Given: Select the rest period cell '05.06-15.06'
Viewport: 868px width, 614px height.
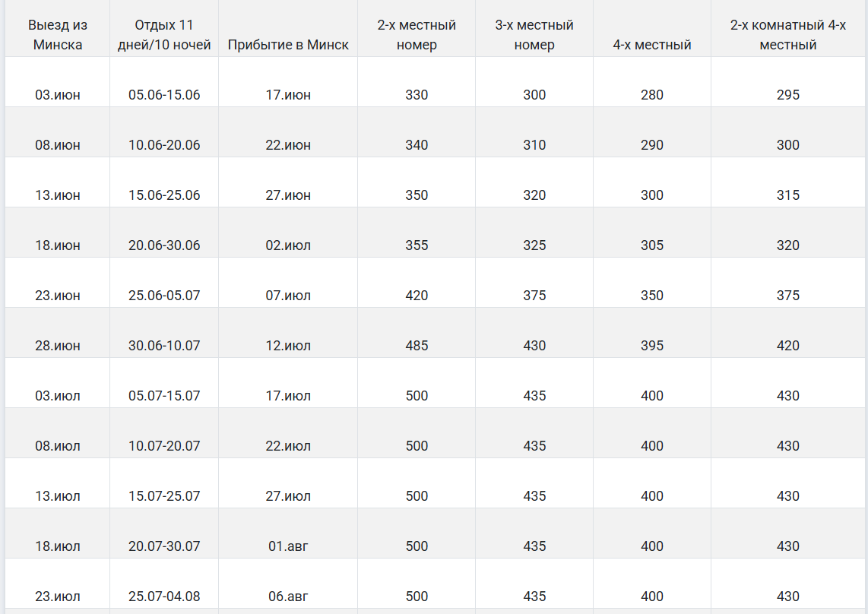Looking at the screenshot, I should tap(164, 95).
